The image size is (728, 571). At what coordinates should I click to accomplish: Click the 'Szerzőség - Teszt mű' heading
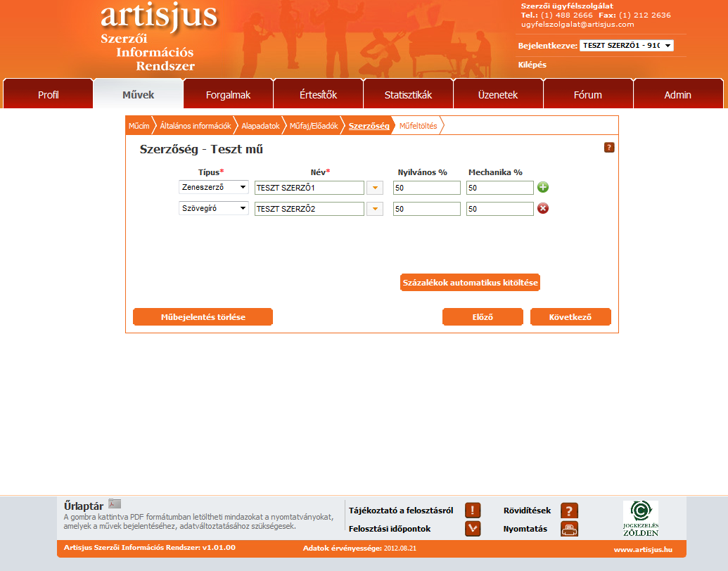coord(201,149)
